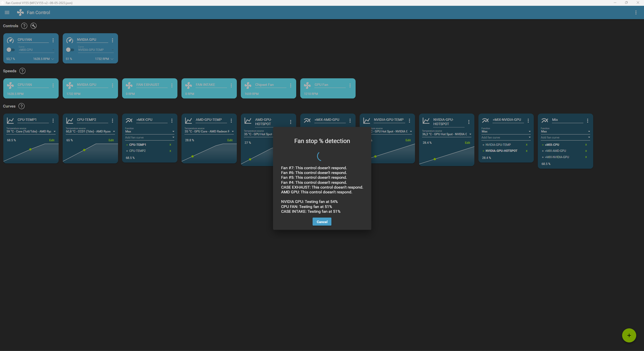Click the wrench icon next to Controls
The height and width of the screenshot is (351, 644).
coord(33,26)
